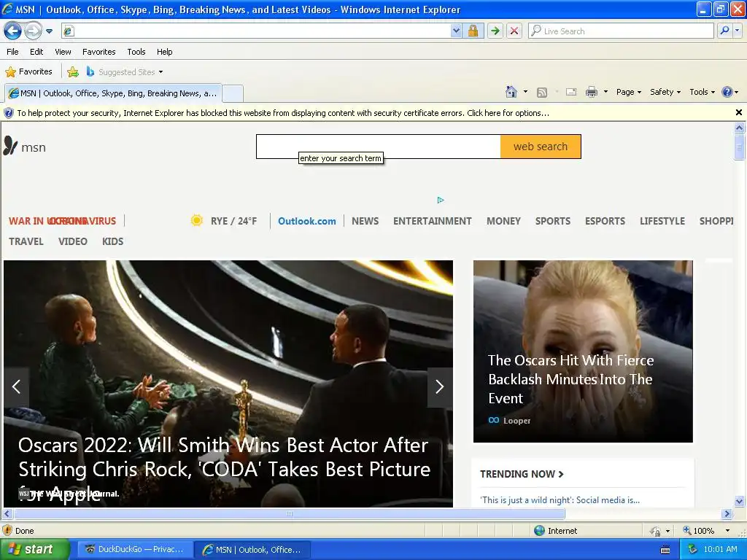Go to the SPORTS section
Viewport: 747px width, 560px height.
553,221
